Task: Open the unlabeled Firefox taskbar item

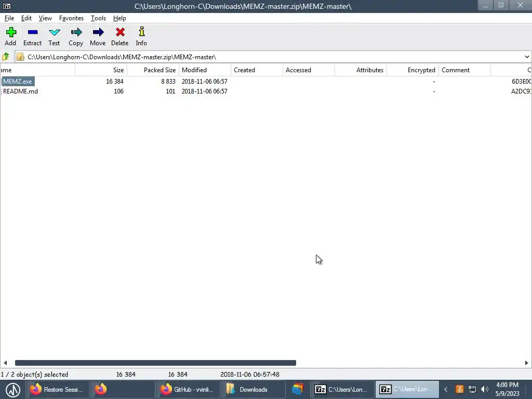Action: (x=123, y=390)
